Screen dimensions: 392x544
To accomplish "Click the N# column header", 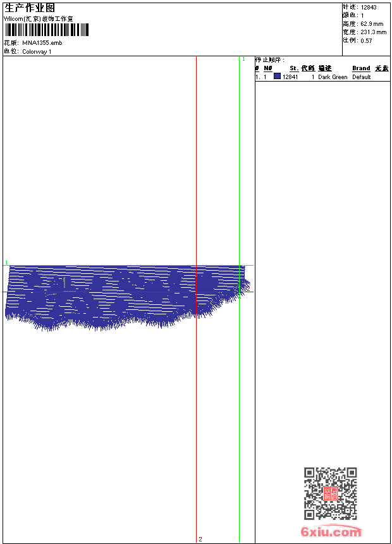I will point(268,68).
